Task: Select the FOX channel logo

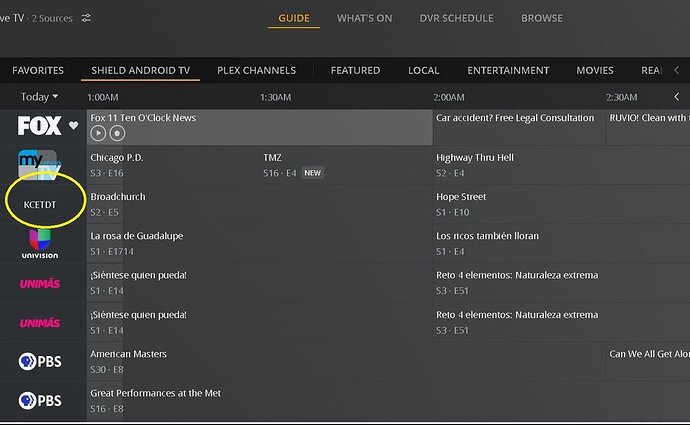Action: pyautogui.click(x=40, y=125)
